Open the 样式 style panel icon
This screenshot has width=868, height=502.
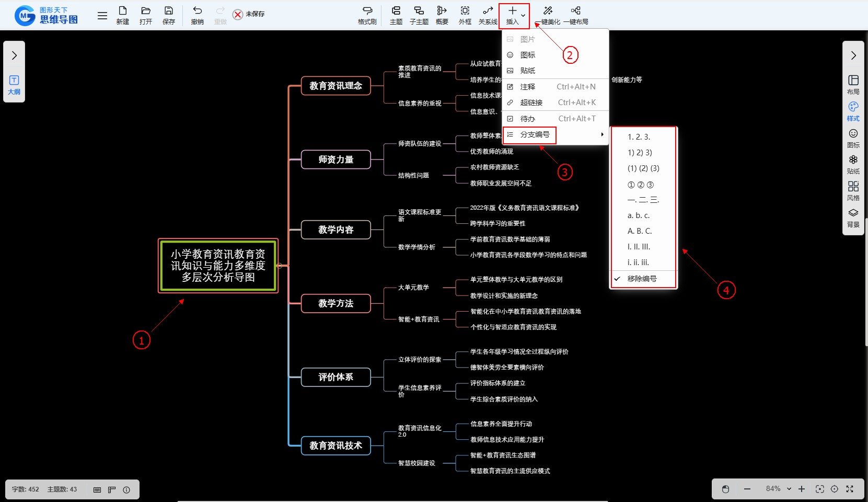(853, 111)
